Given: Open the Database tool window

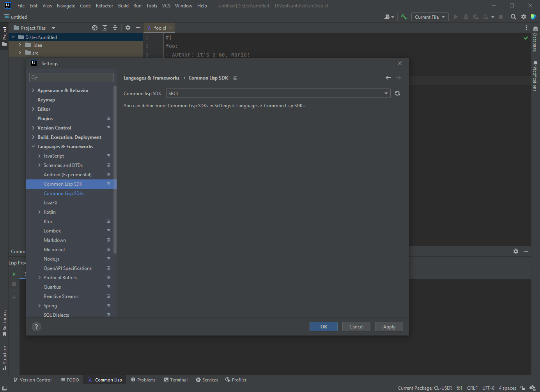Looking at the screenshot, I should (x=535, y=39).
